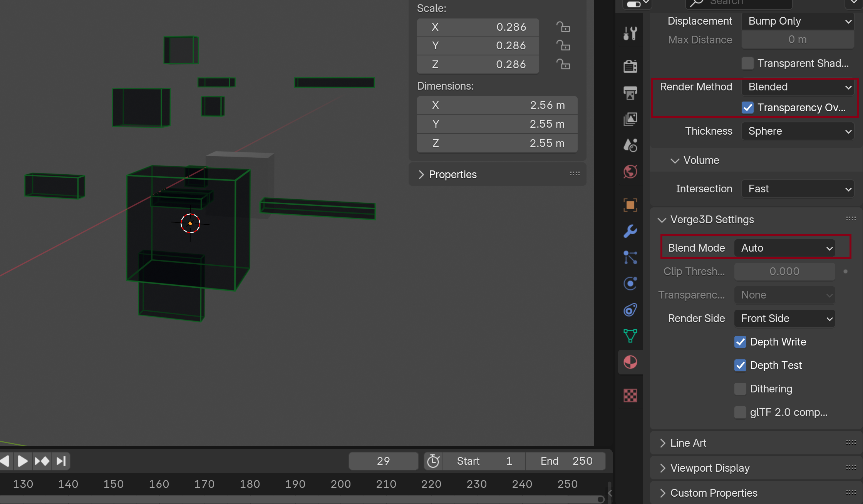Viewport: 863px width, 504px height.
Task: Open the Blend Mode dropdown
Action: (x=785, y=248)
